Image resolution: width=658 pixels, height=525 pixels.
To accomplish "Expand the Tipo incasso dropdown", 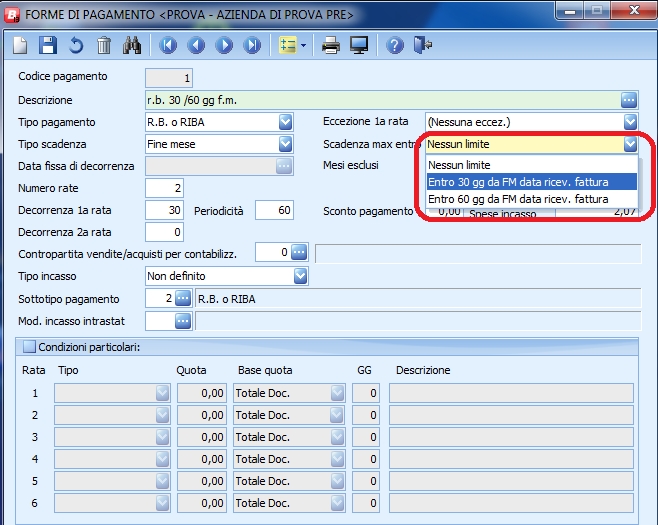I will (300, 276).
